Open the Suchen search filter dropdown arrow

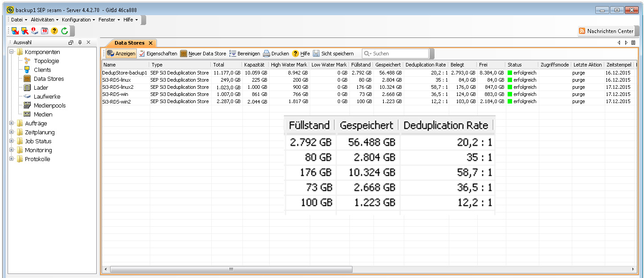[x=370, y=54]
